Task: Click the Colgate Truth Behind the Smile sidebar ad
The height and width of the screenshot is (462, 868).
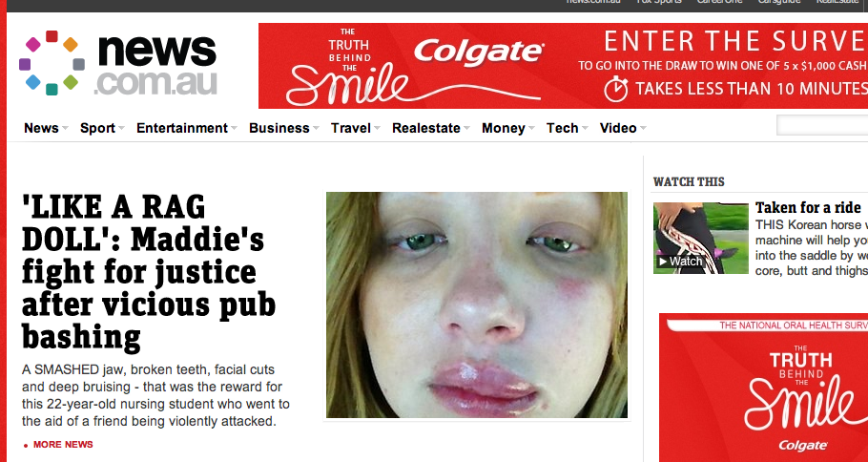Action: [763, 388]
